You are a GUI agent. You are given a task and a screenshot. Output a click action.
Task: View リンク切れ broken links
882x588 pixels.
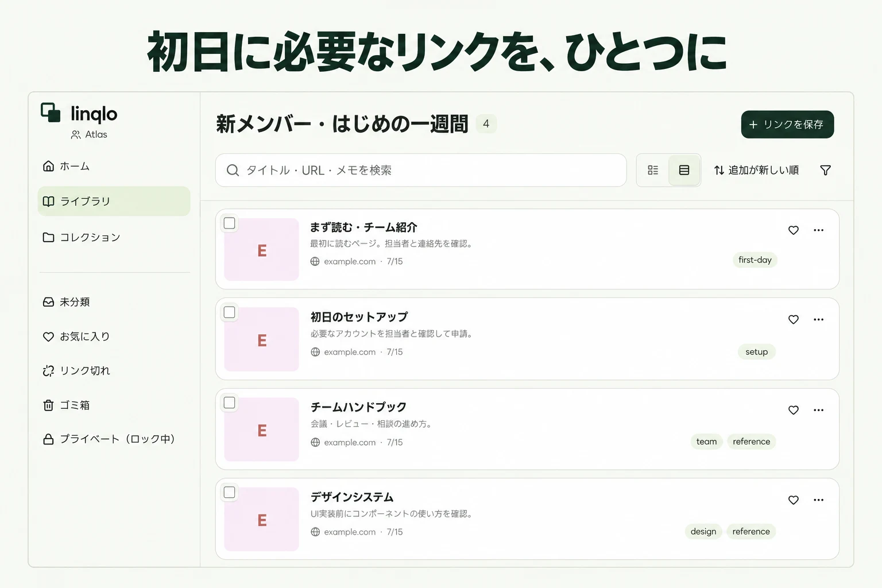point(114,371)
